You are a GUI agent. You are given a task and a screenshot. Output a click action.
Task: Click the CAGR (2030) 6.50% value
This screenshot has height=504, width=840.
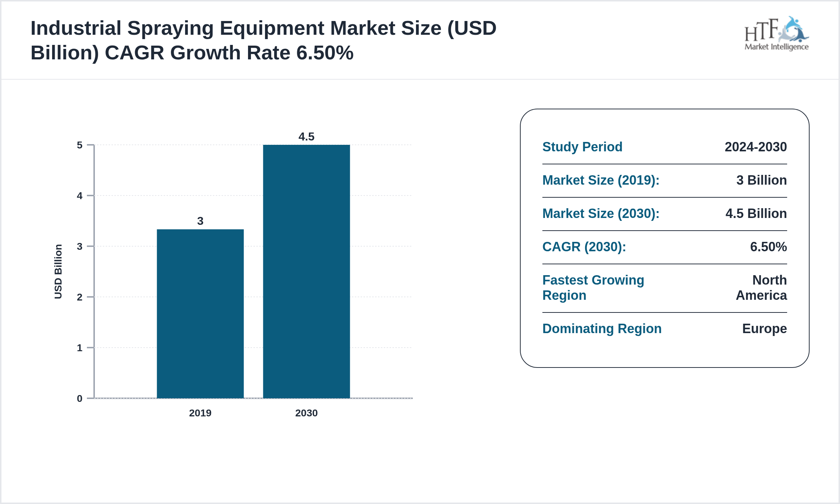[x=768, y=247]
